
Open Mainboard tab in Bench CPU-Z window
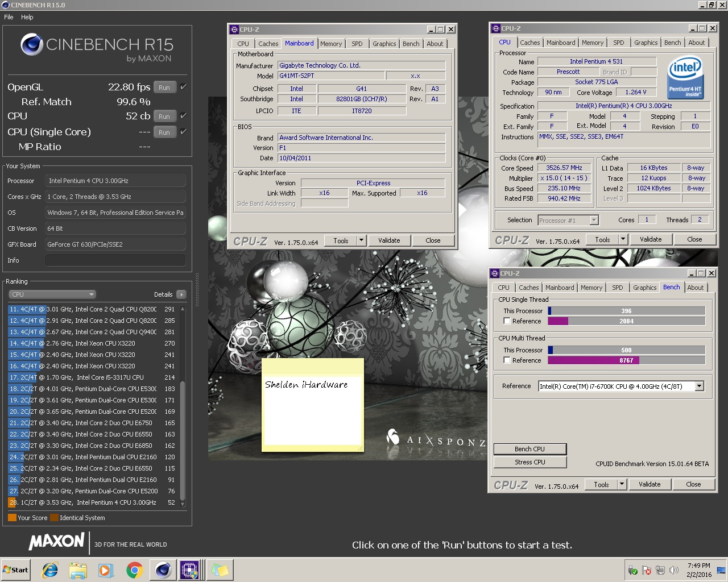click(x=560, y=288)
